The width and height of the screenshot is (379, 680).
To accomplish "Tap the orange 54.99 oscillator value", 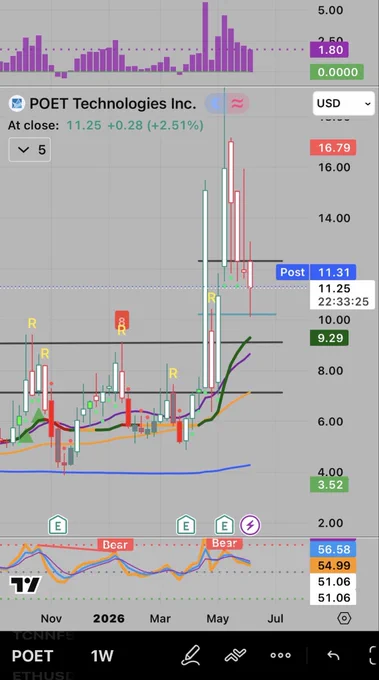I will [333, 565].
